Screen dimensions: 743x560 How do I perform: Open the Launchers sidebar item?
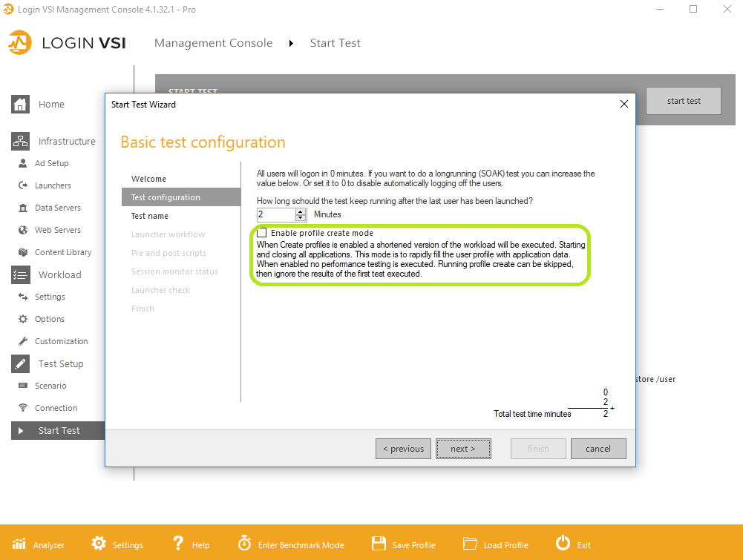pyautogui.click(x=53, y=185)
